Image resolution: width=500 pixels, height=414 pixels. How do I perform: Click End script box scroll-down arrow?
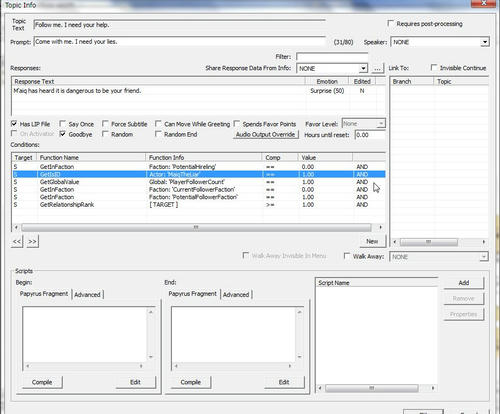pyautogui.click(x=299, y=357)
